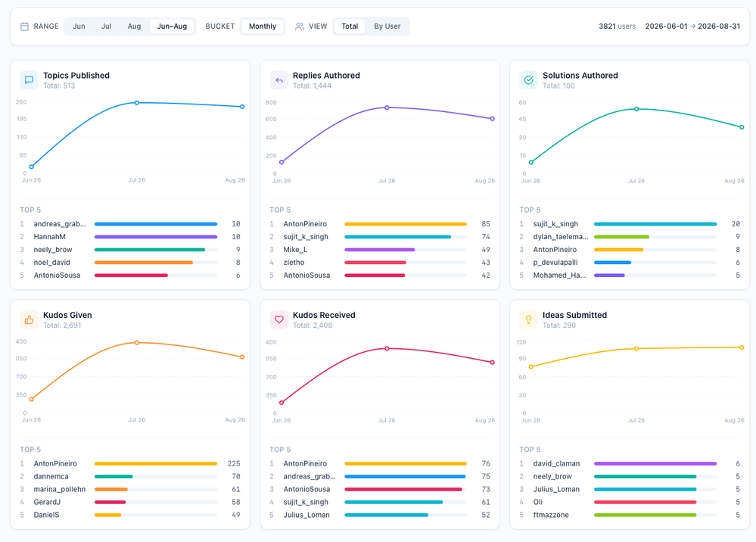
Task: Click DanielS in Kudos Given list
Action: click(x=47, y=515)
